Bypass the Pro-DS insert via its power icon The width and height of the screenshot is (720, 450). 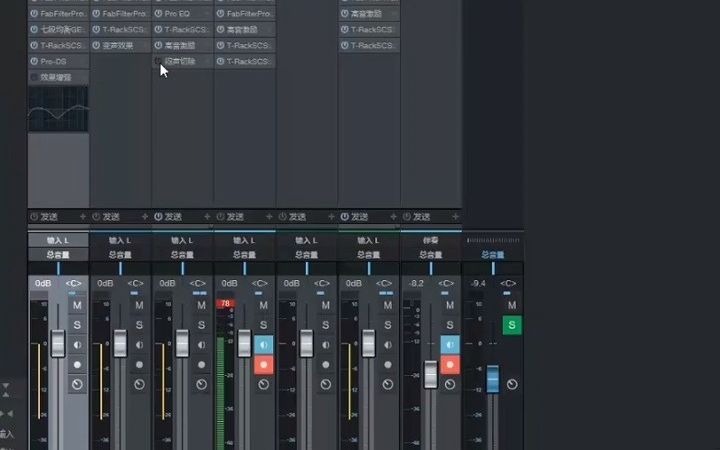click(x=34, y=61)
